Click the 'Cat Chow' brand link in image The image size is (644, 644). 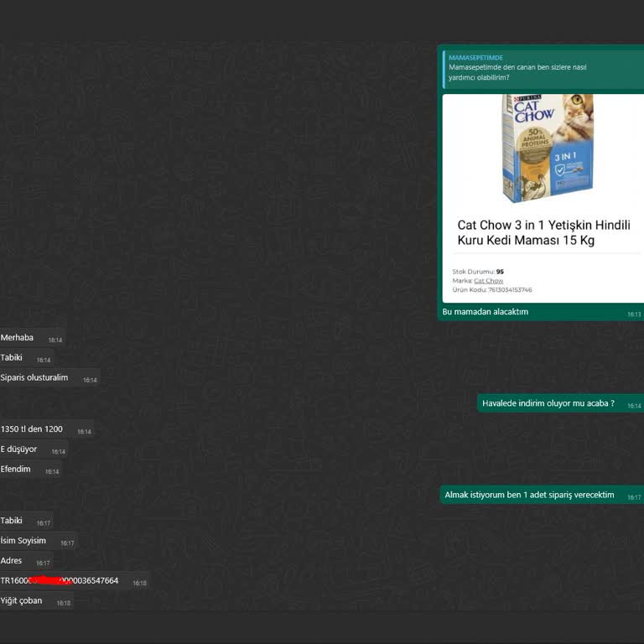(488, 281)
